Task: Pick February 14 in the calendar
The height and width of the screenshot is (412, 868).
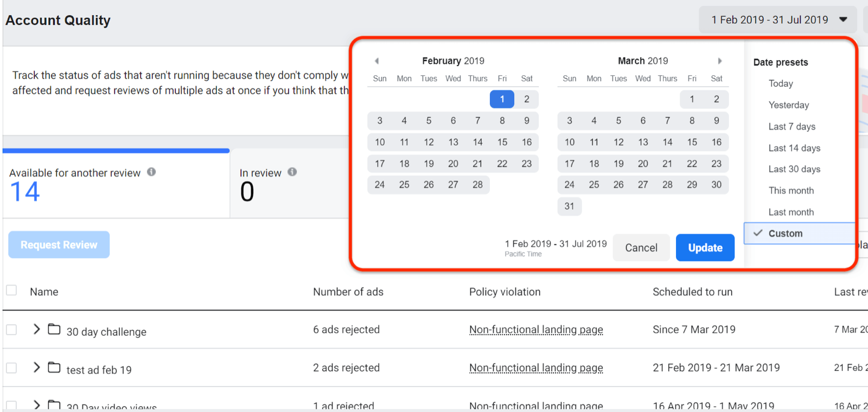Action: (x=477, y=142)
